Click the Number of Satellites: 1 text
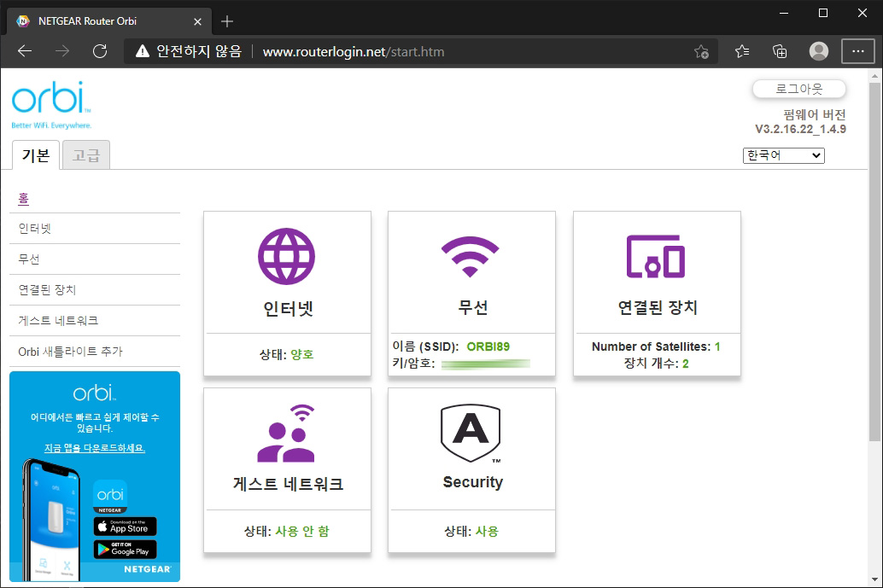The image size is (883, 588). [x=656, y=346]
